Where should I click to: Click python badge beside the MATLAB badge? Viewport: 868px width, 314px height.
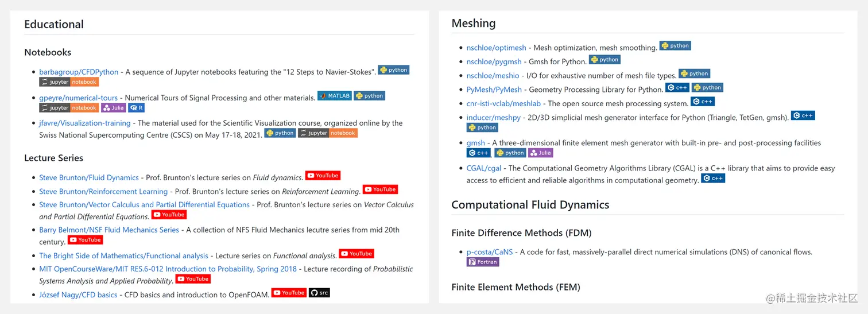pyautogui.click(x=370, y=96)
